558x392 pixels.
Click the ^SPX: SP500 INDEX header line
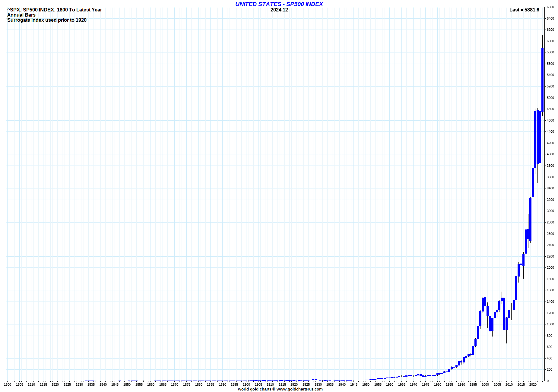[55, 10]
